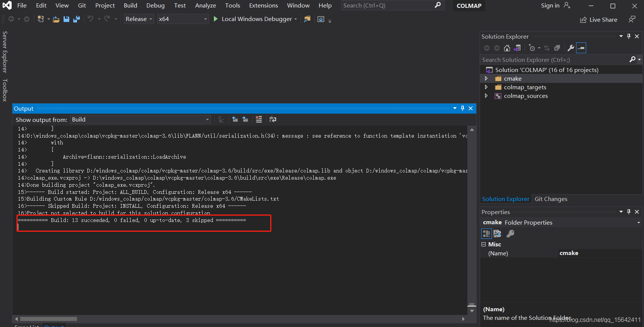Save the current file with the disk icon
Image resolution: width=644 pixels, height=327 pixels.
pos(66,19)
